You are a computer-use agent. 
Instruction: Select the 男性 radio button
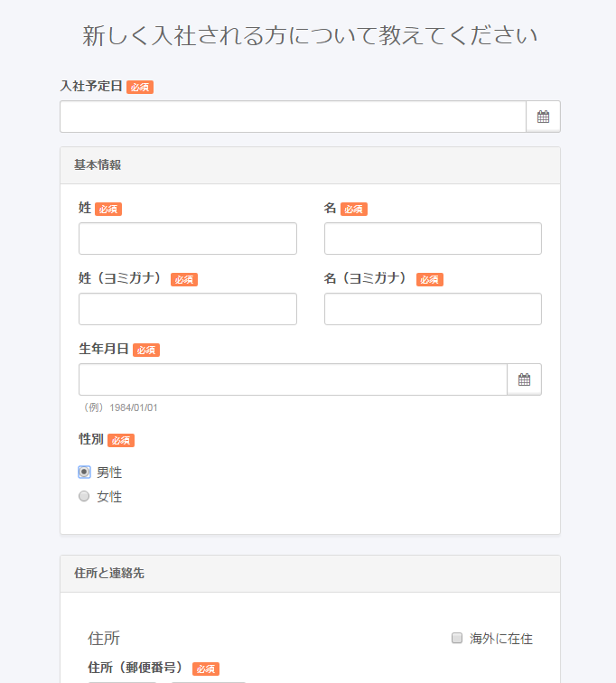click(84, 472)
